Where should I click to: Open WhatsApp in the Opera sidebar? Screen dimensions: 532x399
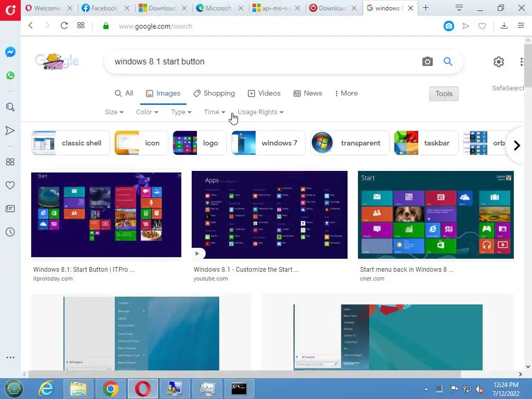[10, 75]
